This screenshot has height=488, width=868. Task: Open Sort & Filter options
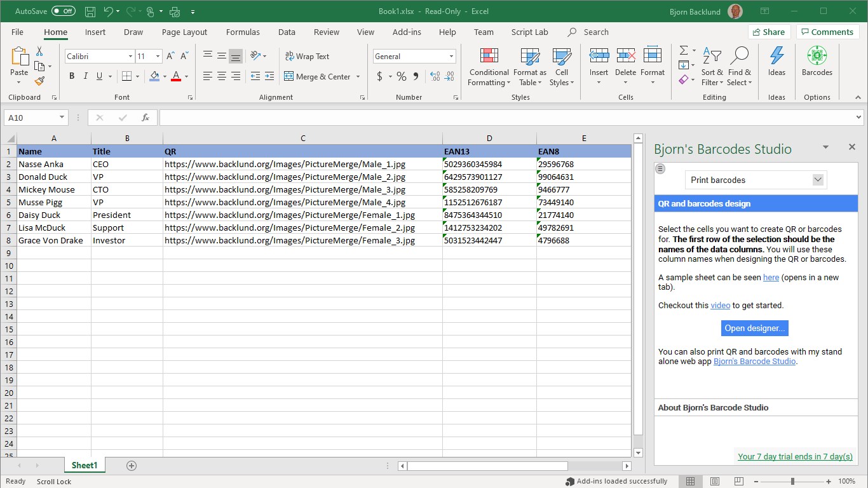tap(712, 67)
